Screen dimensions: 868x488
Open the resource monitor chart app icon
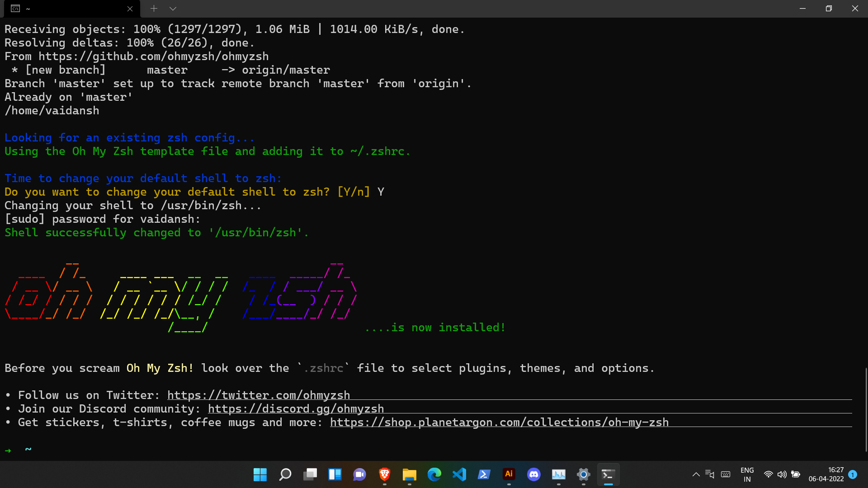tap(559, 474)
